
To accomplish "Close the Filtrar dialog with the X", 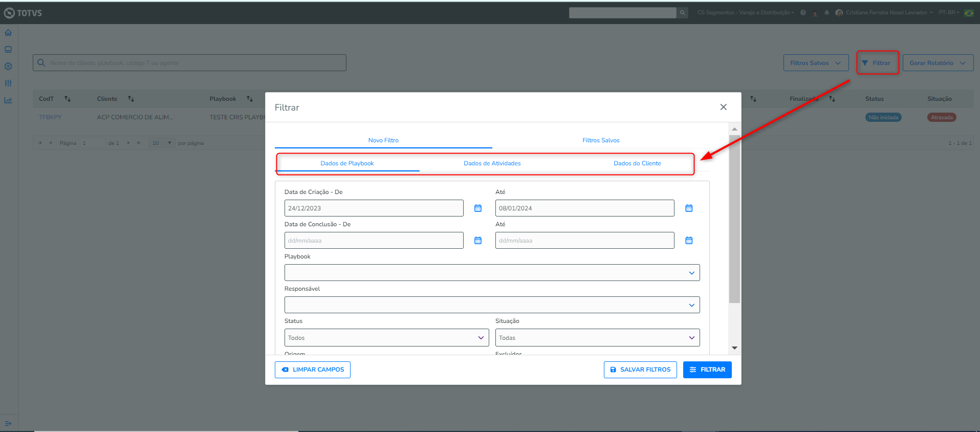I will 723,107.
